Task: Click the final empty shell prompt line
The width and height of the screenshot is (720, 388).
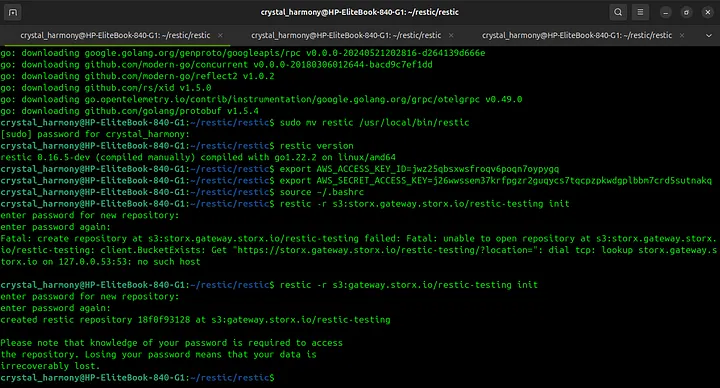Action: tap(137, 378)
